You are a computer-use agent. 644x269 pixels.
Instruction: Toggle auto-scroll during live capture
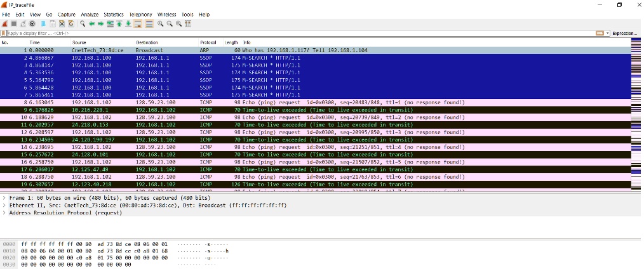[138, 23]
